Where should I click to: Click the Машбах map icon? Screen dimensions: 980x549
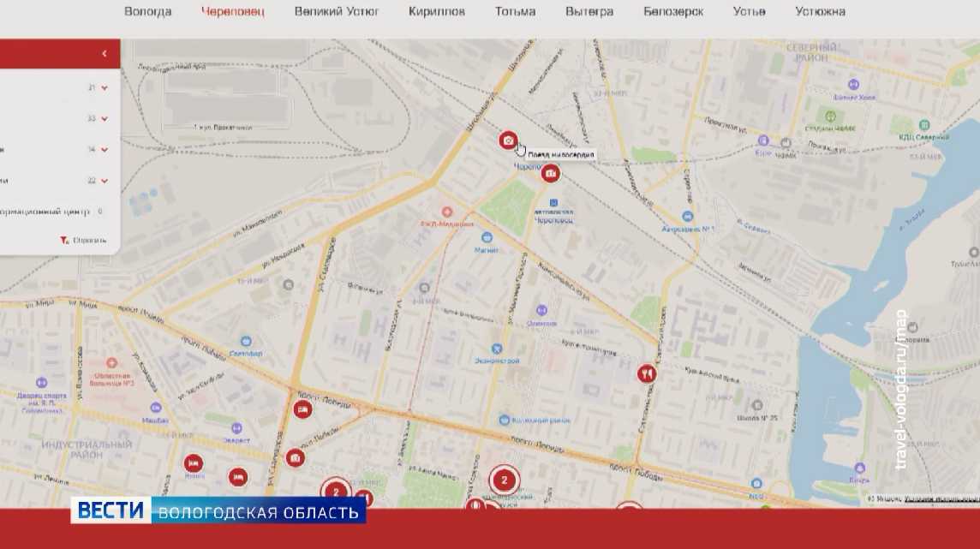[156, 408]
